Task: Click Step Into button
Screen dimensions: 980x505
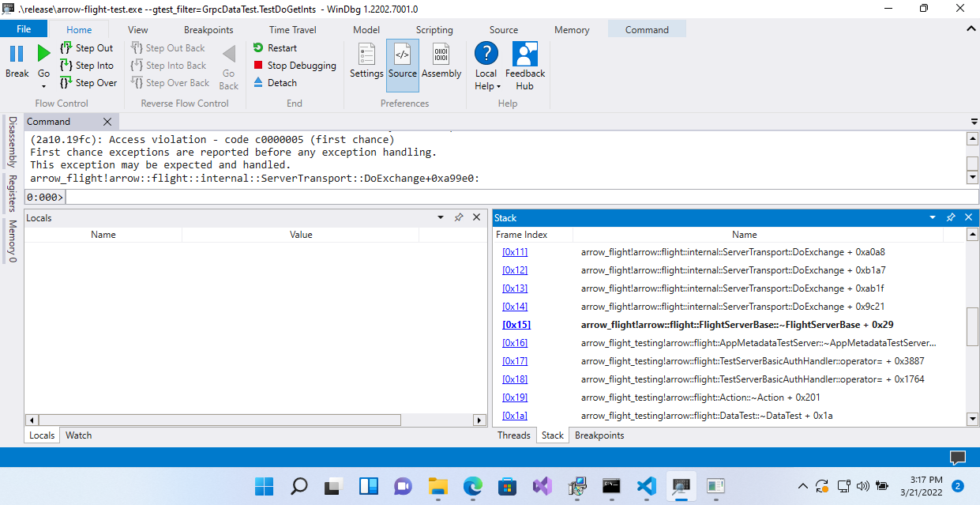Action: pyautogui.click(x=86, y=66)
